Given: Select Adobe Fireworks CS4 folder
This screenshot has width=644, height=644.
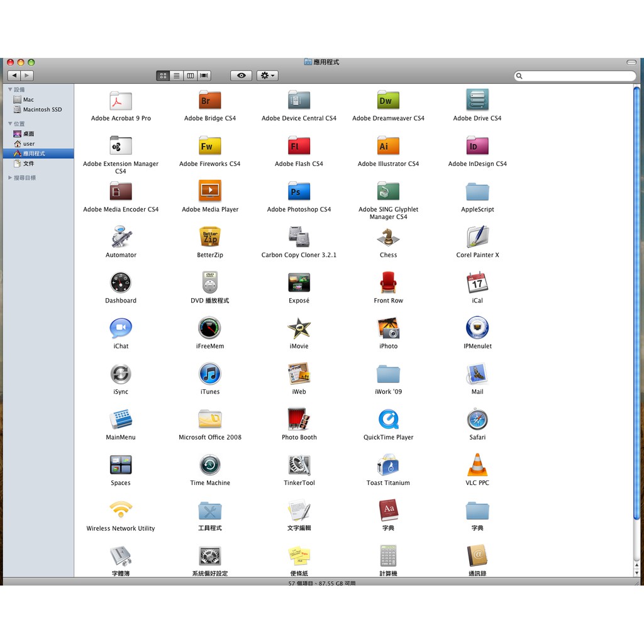Looking at the screenshot, I should (x=210, y=146).
